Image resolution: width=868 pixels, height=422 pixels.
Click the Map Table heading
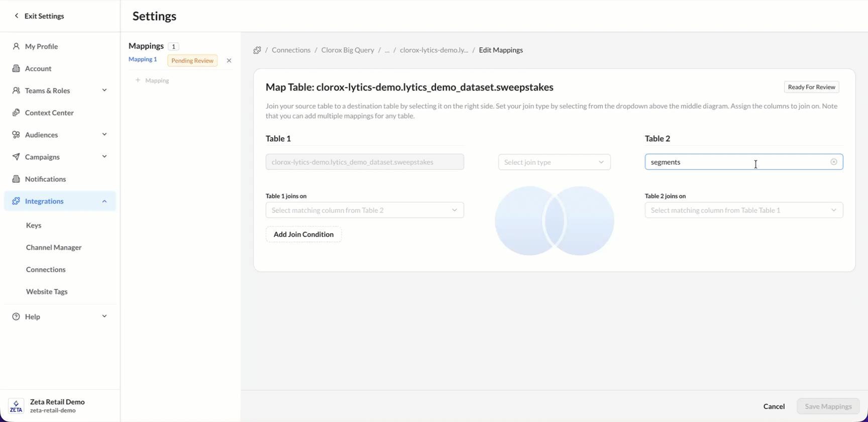click(x=409, y=87)
